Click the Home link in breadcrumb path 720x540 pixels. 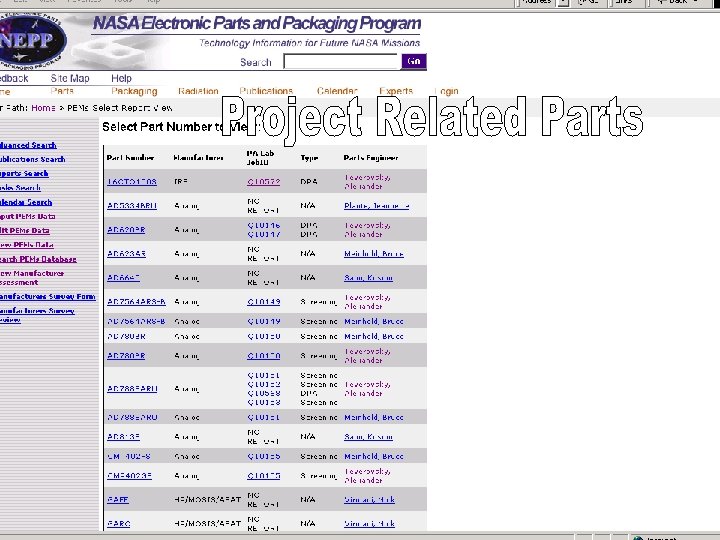[x=43, y=108]
